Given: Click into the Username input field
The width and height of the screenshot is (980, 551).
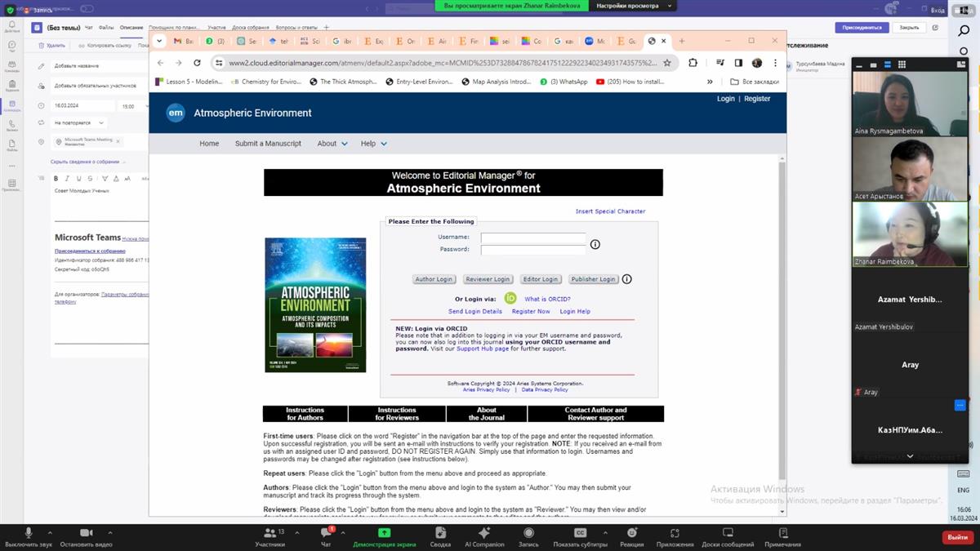Looking at the screenshot, I should [x=532, y=238].
